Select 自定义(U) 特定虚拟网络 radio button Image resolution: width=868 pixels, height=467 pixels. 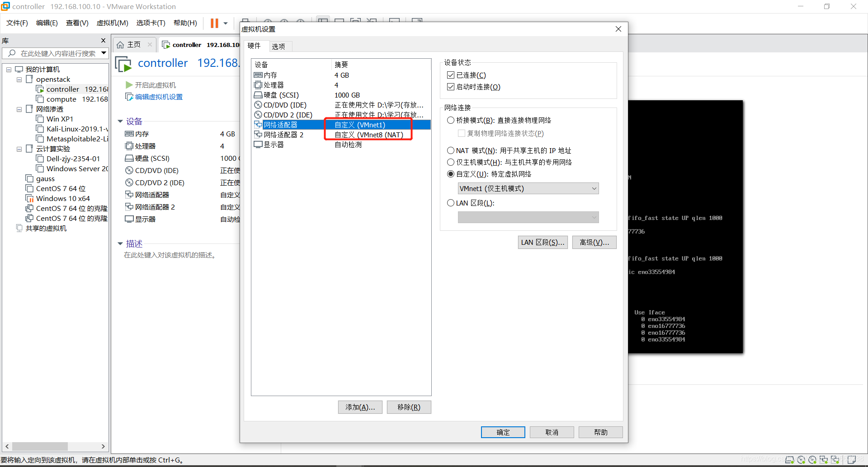click(x=450, y=174)
